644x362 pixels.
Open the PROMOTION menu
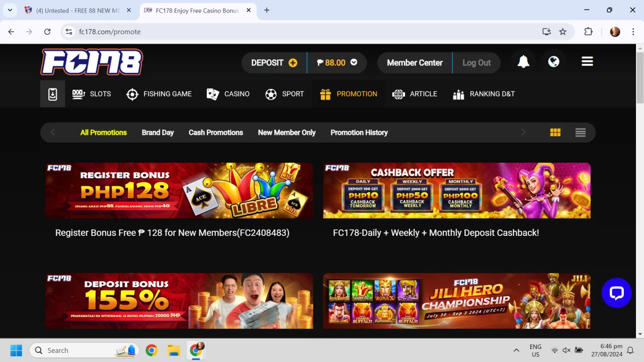(x=348, y=94)
